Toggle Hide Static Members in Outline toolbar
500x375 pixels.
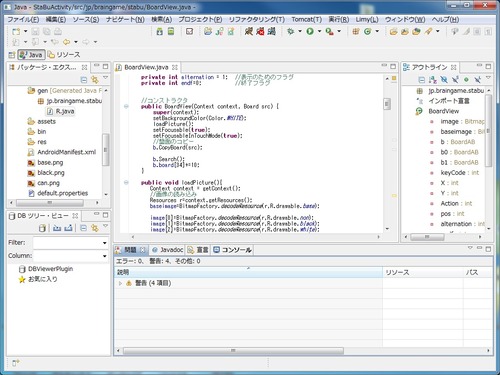click(455, 80)
